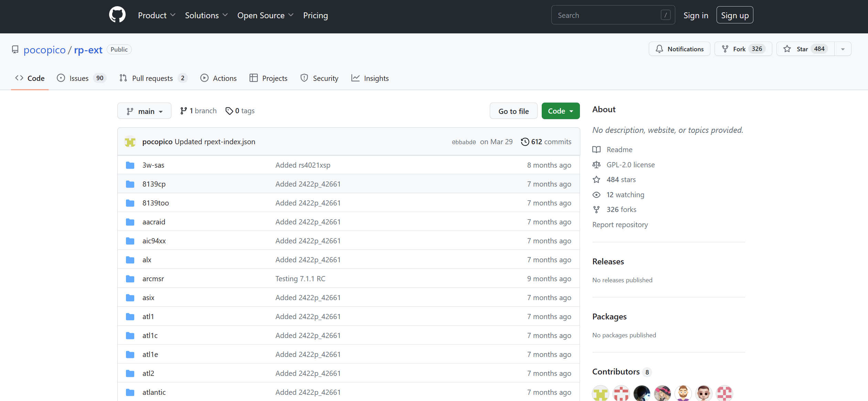Open the Pull requests tab
The width and height of the screenshot is (868, 401).
pos(153,78)
